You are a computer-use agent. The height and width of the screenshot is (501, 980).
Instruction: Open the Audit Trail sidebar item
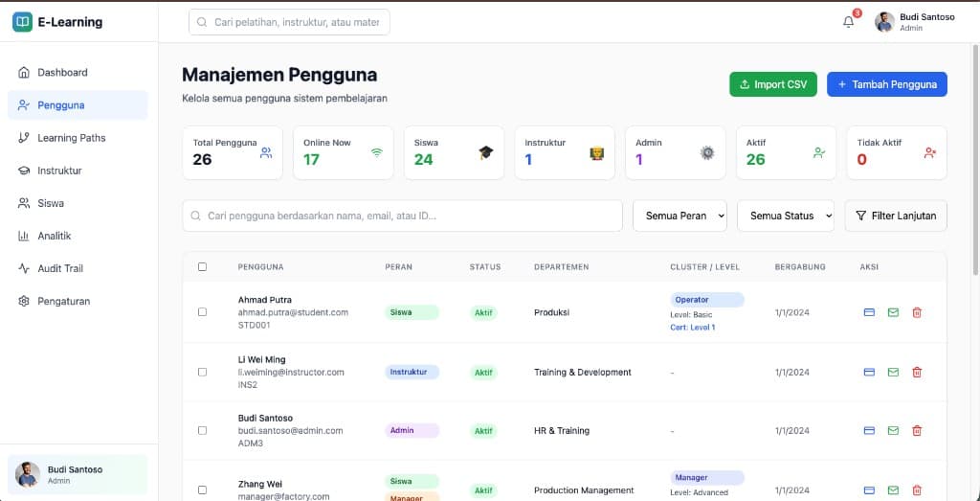(61, 268)
